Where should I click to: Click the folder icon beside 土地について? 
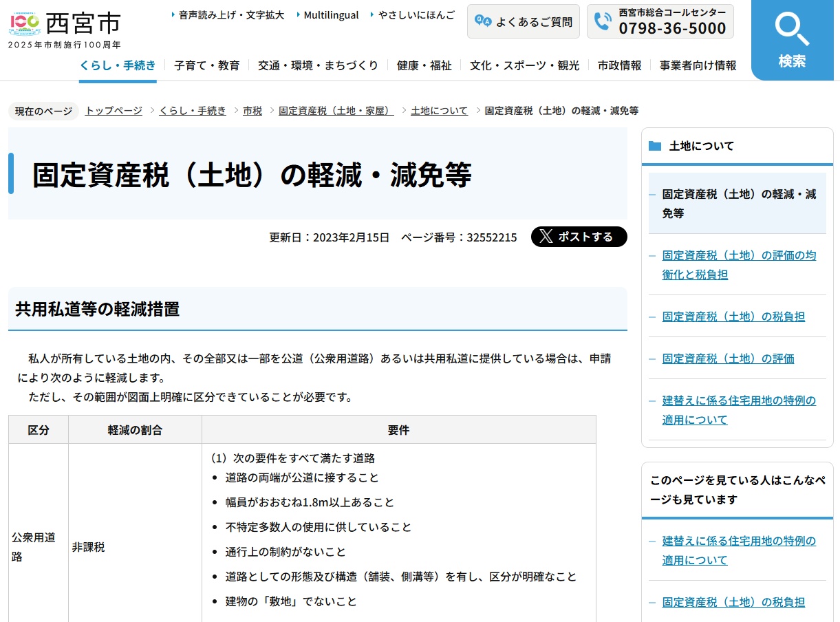[x=655, y=146]
